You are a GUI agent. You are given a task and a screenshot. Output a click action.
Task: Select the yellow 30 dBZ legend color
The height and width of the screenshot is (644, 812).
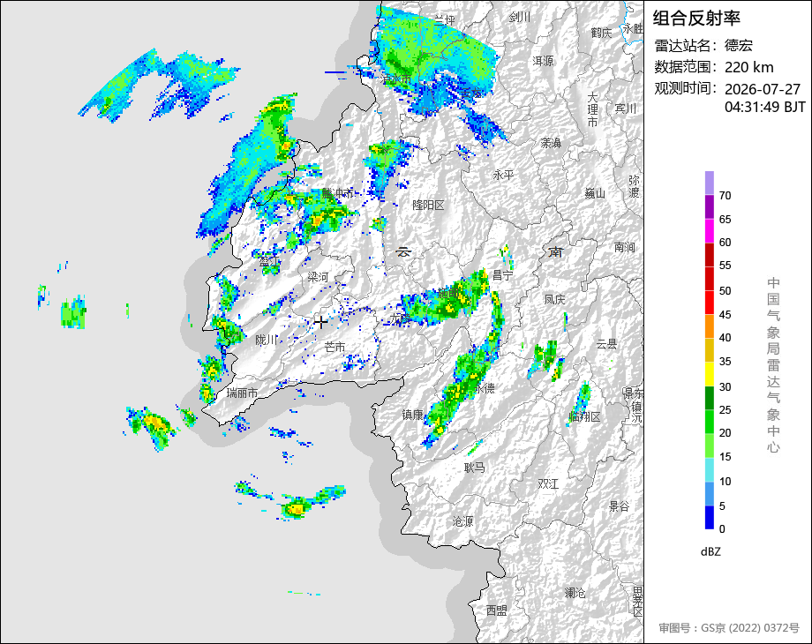710,374
